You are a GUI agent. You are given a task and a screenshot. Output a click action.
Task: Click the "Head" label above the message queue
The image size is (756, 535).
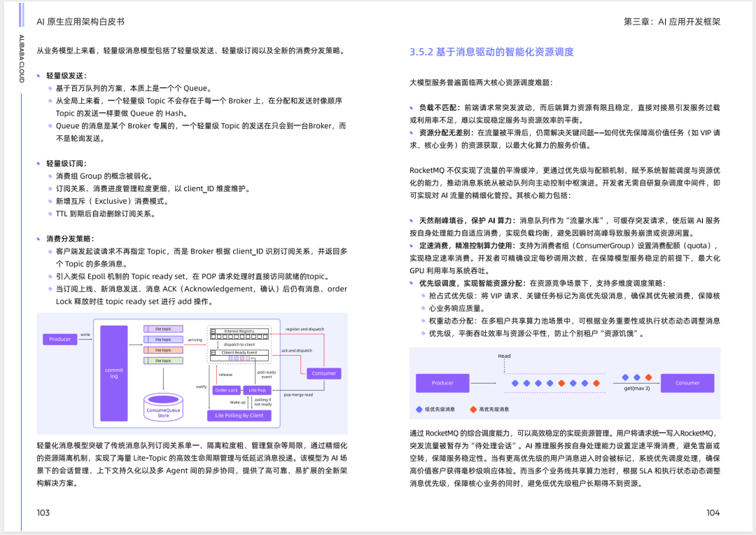tap(504, 356)
